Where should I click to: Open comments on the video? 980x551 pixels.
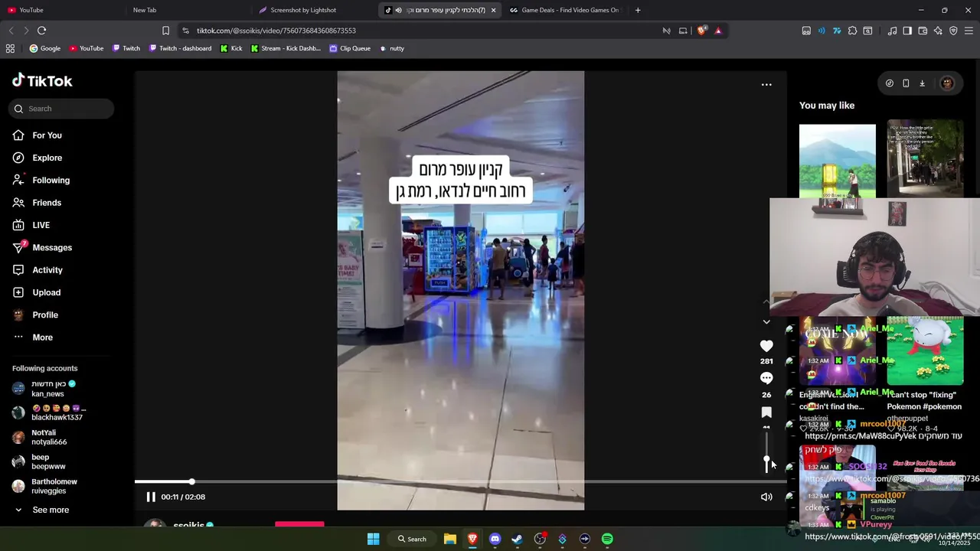[766, 378]
